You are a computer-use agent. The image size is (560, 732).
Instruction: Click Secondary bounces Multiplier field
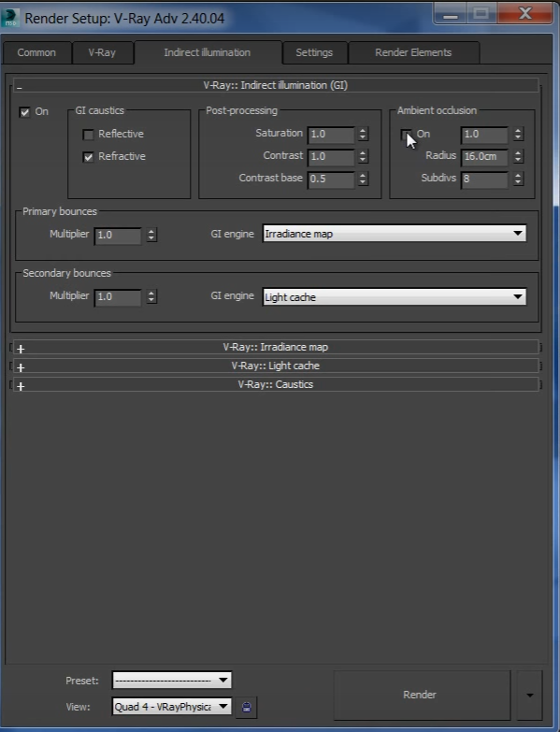click(x=118, y=297)
